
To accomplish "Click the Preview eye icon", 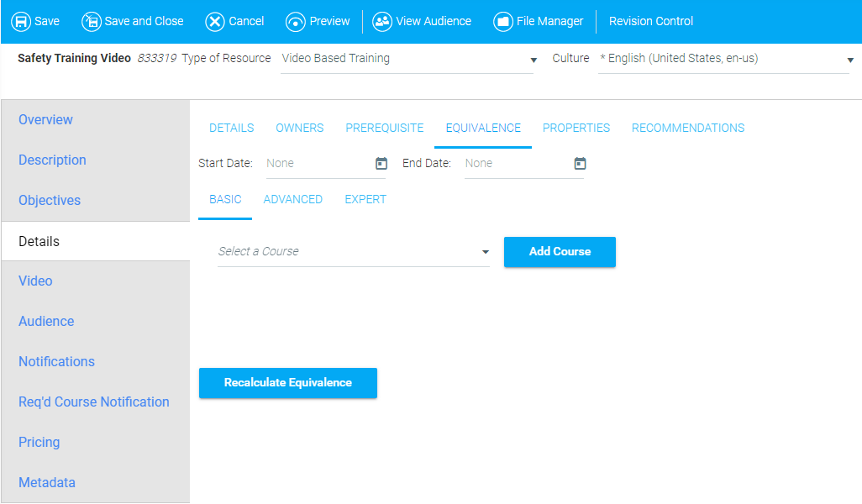I will (295, 22).
